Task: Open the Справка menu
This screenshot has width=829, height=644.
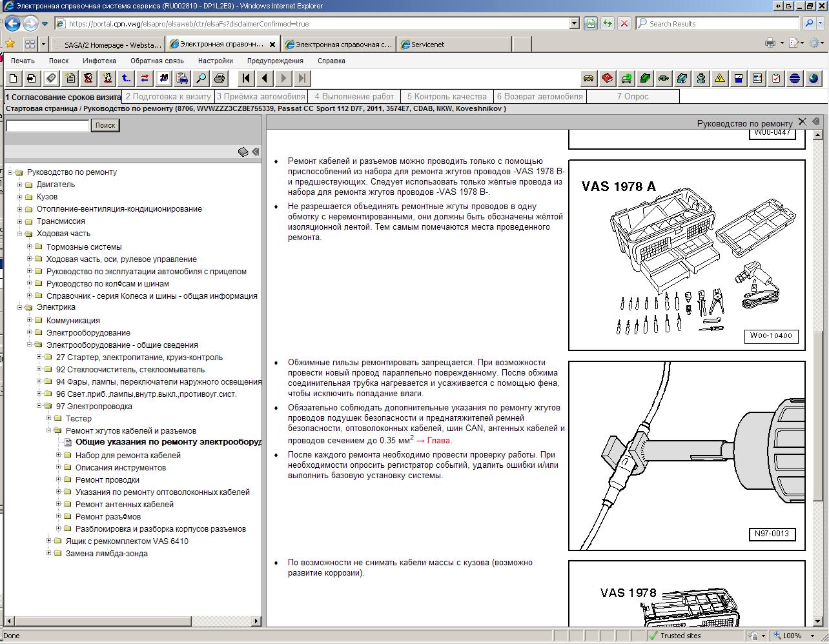Action: point(331,61)
